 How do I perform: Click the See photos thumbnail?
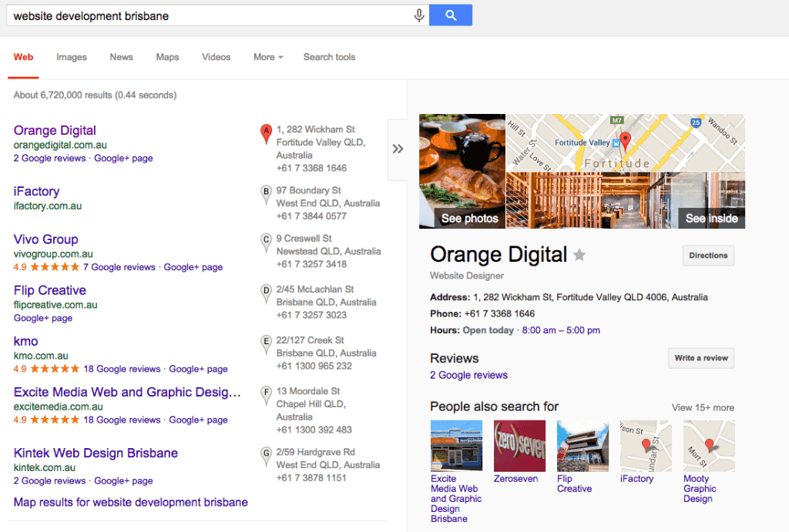tap(462, 172)
